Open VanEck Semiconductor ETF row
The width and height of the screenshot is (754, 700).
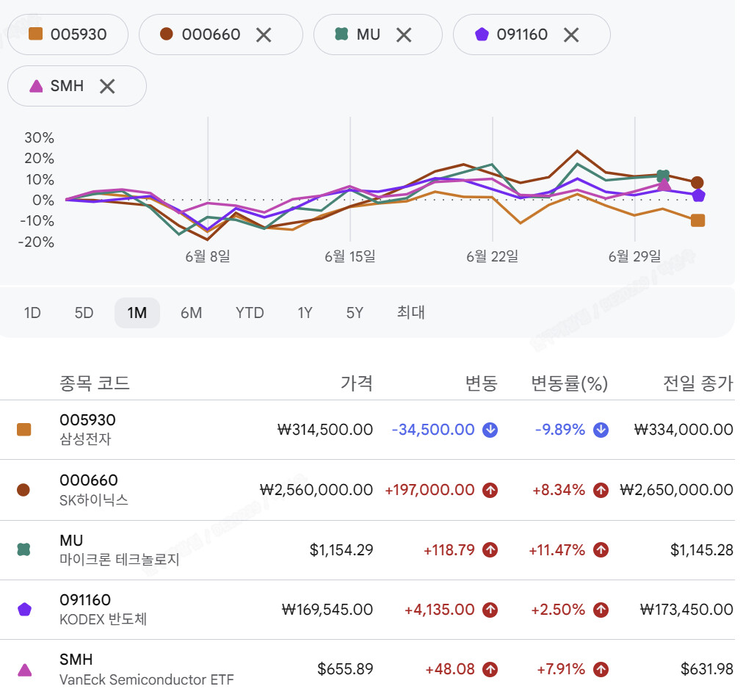[367, 670]
